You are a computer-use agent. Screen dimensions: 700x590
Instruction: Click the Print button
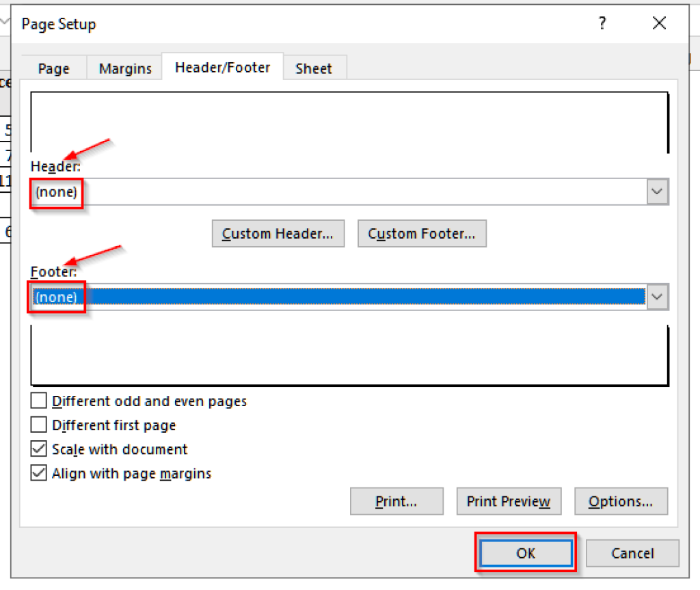[396, 501]
